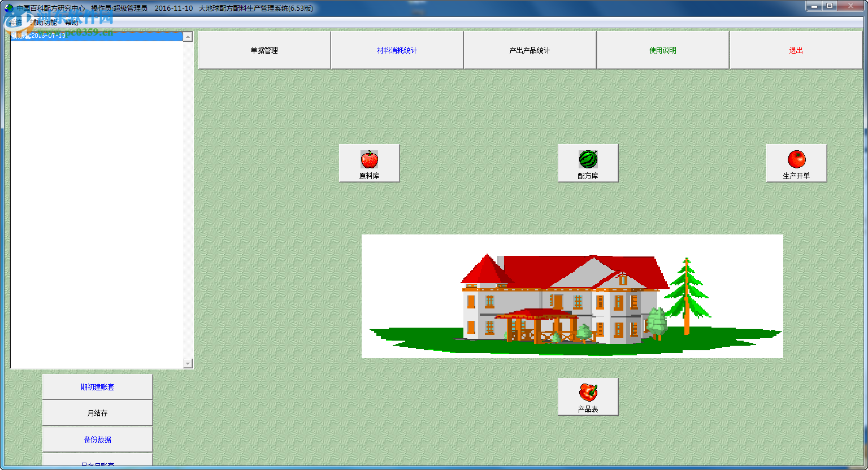Click the 期初建账套 button
Viewport: 868px width, 470px height.
(x=97, y=387)
